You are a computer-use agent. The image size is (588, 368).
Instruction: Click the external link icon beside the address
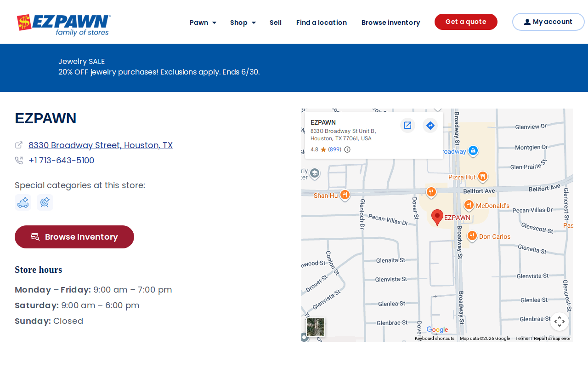[19, 145]
